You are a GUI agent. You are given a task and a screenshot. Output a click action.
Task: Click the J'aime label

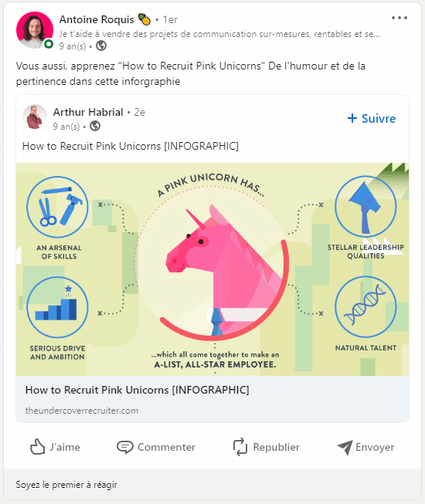(65, 447)
